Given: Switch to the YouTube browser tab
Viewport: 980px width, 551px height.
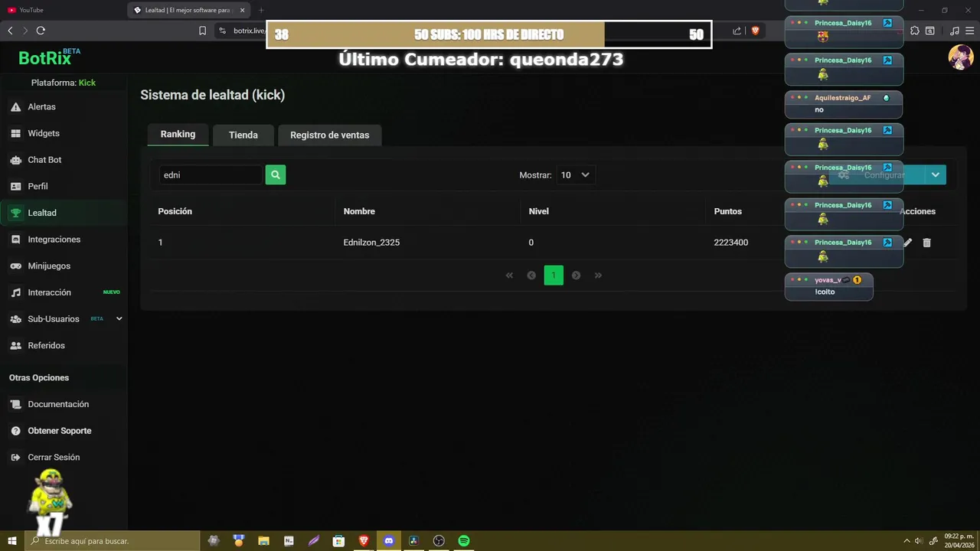Looking at the screenshot, I should [x=63, y=10].
